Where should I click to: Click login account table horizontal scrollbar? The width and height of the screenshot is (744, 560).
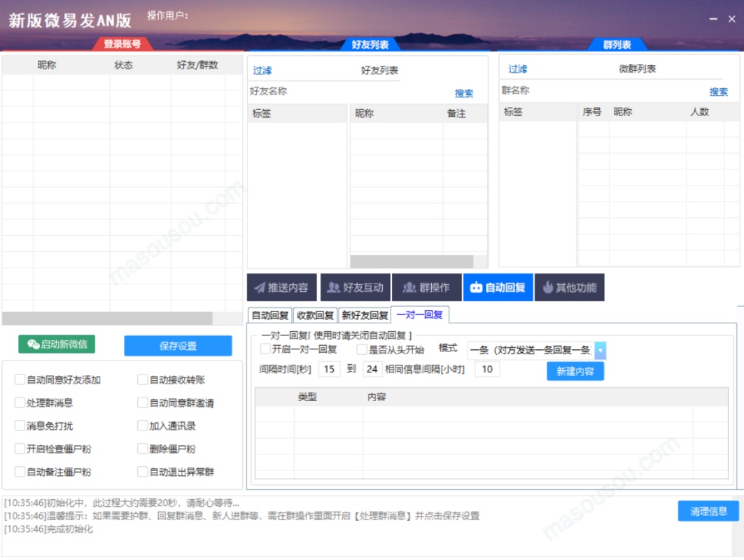pyautogui.click(x=108, y=318)
